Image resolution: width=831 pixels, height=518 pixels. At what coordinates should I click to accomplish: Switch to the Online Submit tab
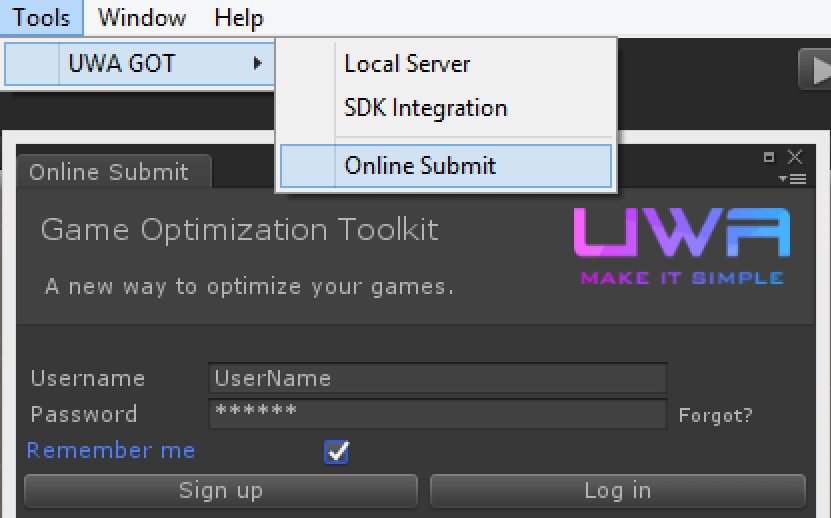pyautogui.click(x=109, y=172)
